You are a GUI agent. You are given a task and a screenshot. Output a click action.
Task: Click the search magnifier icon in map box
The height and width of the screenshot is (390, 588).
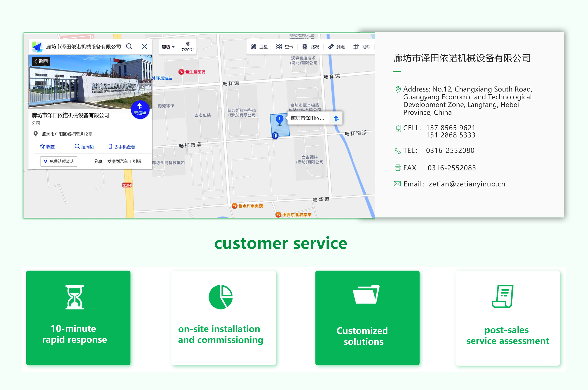[129, 47]
